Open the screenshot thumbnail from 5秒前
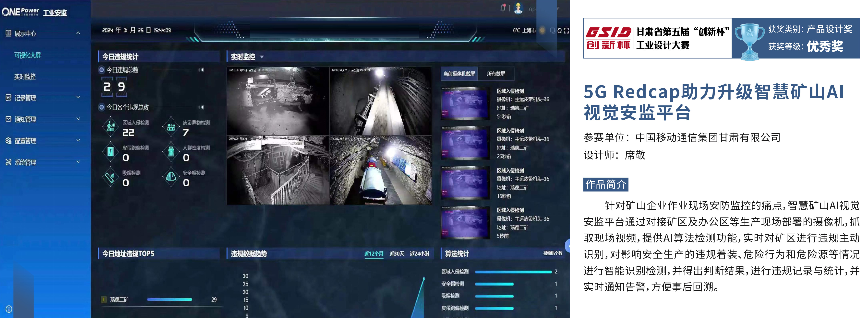 (465, 222)
